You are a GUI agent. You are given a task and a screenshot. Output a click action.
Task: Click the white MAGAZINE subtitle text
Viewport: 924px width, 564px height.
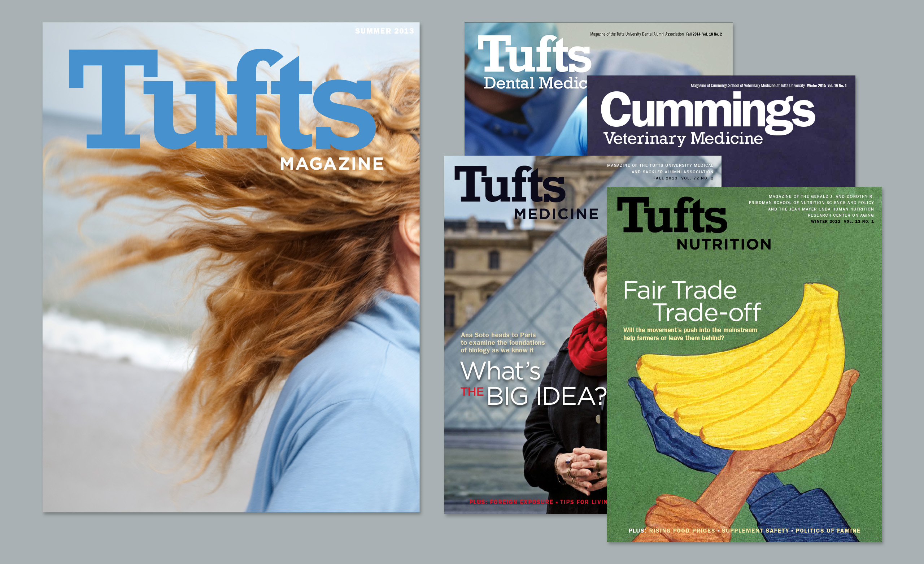point(332,164)
